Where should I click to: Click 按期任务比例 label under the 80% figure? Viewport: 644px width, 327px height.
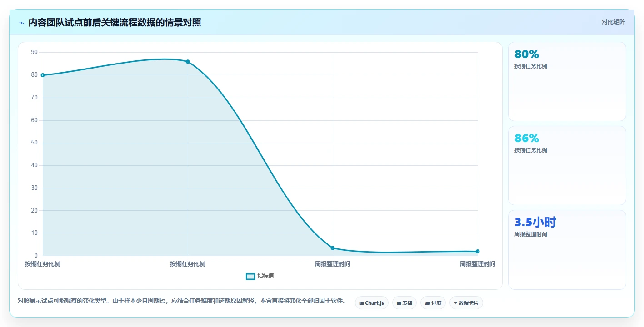click(531, 66)
